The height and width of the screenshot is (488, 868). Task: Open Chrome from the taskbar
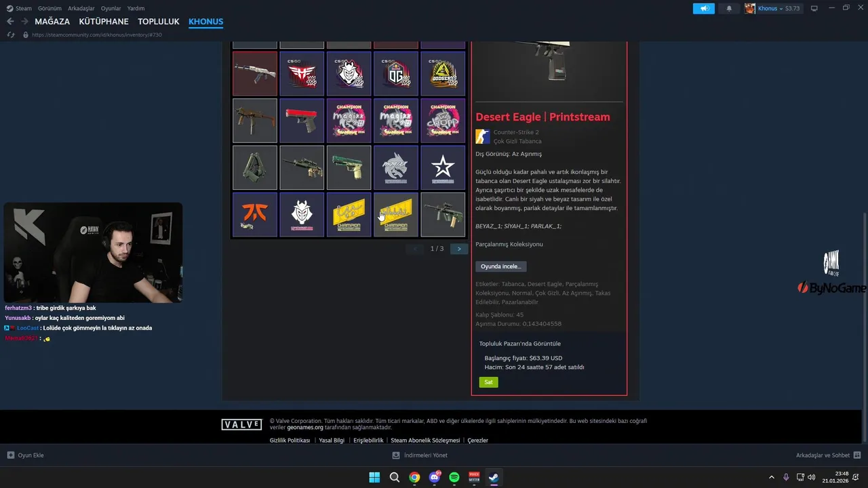pyautogui.click(x=414, y=477)
